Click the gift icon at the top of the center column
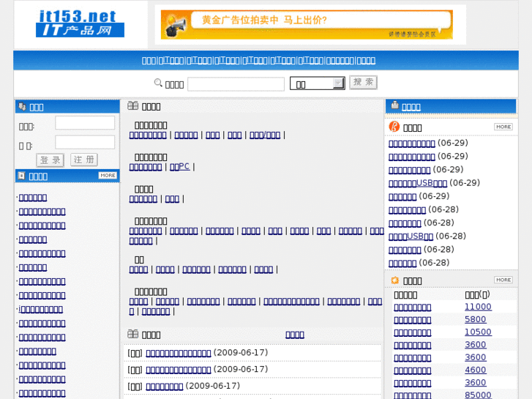This screenshot has width=532, height=399. [132, 105]
